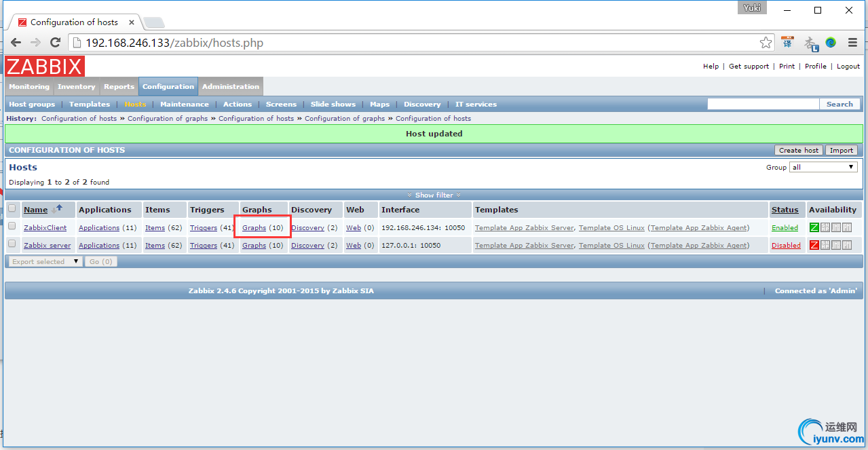This screenshot has width=868, height=450.
Task: Open the Templates submenu
Action: [x=90, y=105]
